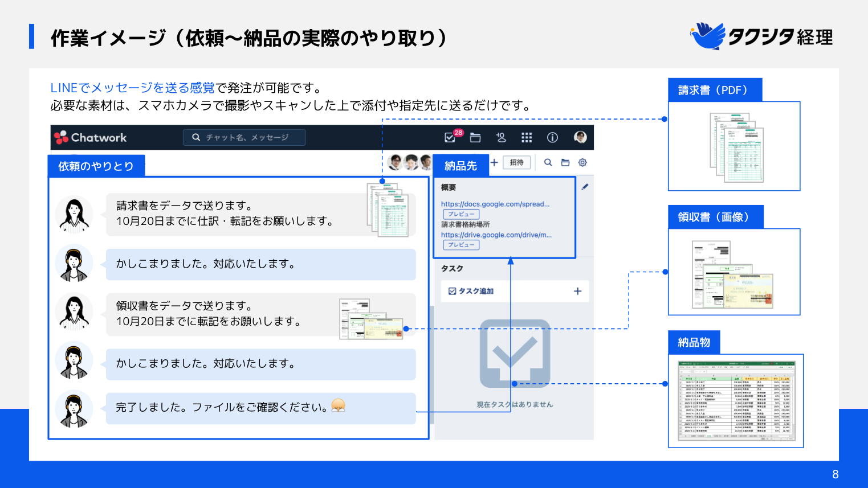This screenshot has height=488, width=868.
Task: Expand task form with the plus sign
Action: pyautogui.click(x=577, y=291)
